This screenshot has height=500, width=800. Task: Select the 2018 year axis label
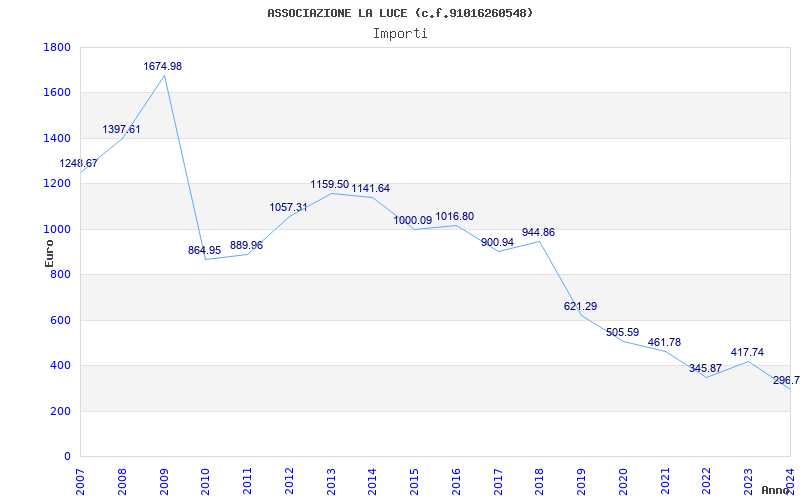pyautogui.click(x=540, y=481)
